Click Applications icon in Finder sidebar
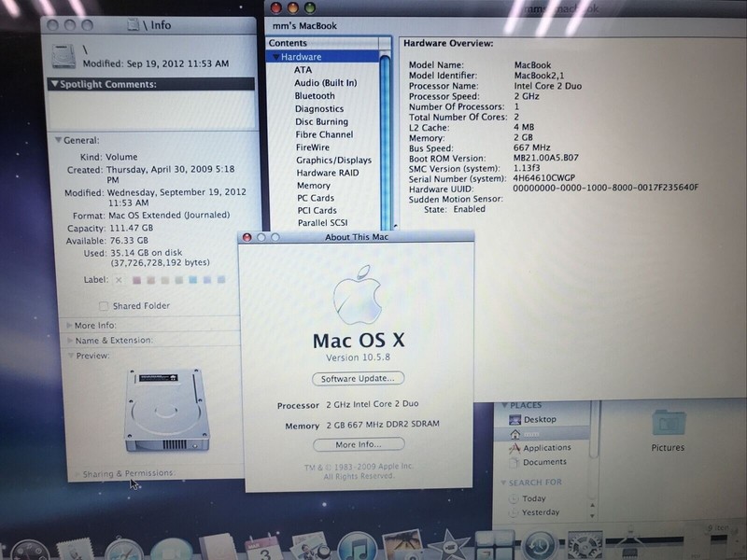The height and width of the screenshot is (560, 747). point(514,448)
